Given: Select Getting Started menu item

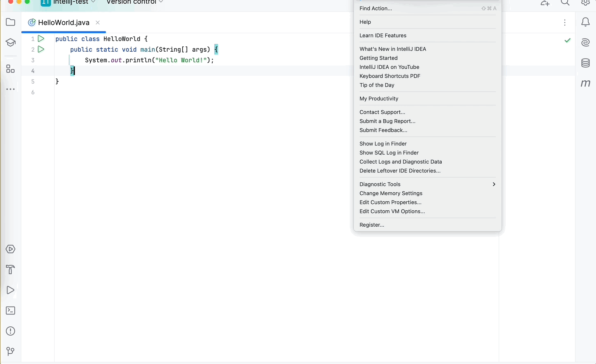Looking at the screenshot, I should coord(427,58).
